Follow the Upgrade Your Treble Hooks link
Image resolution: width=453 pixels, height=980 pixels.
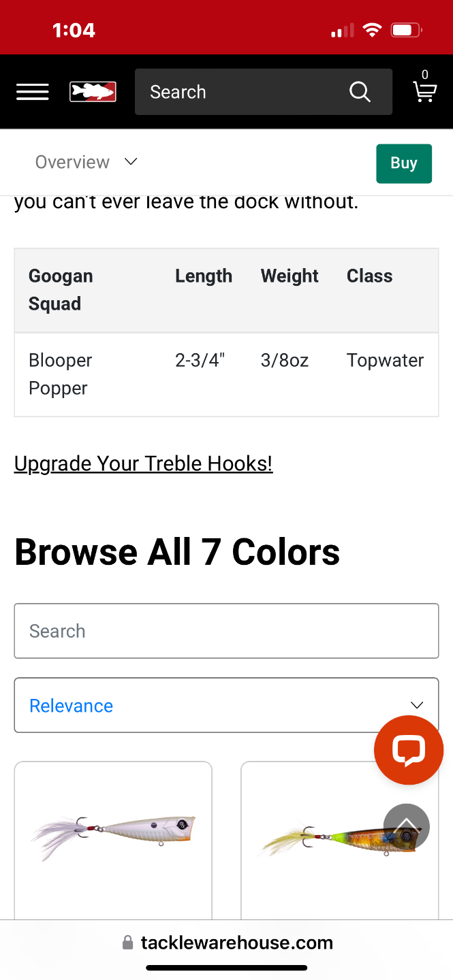coord(143,463)
